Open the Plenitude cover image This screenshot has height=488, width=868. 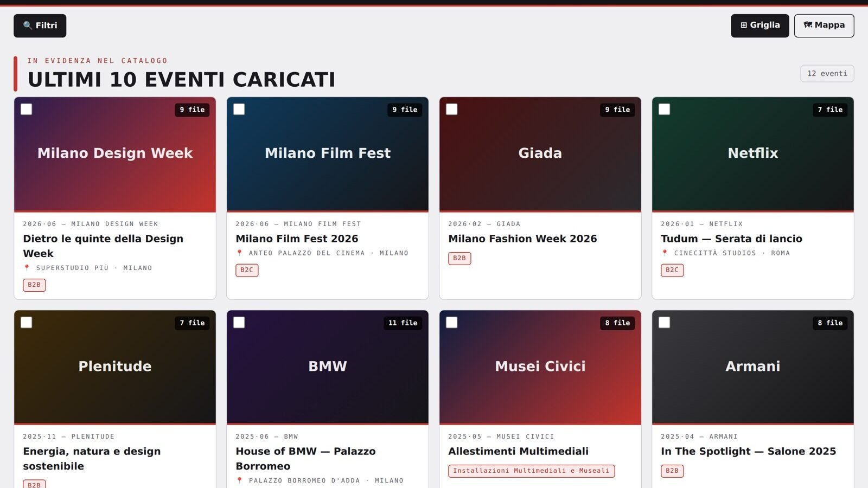point(115,367)
